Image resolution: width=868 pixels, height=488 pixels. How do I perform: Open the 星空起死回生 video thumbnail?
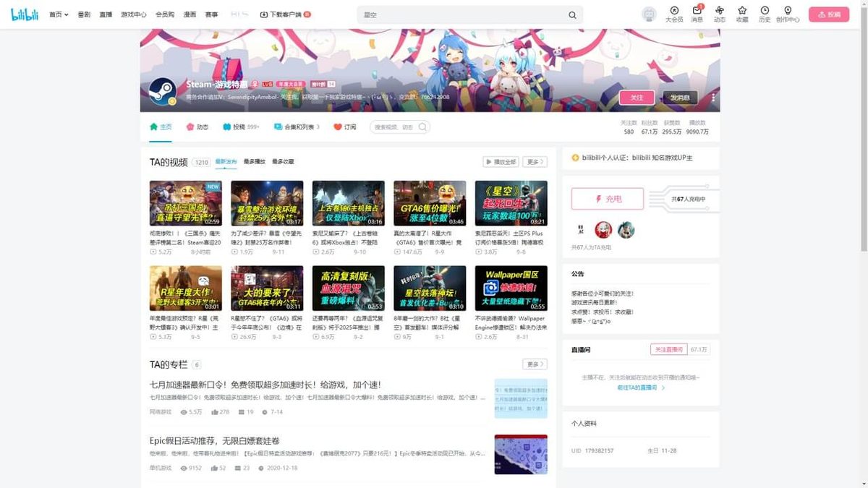[511, 203]
